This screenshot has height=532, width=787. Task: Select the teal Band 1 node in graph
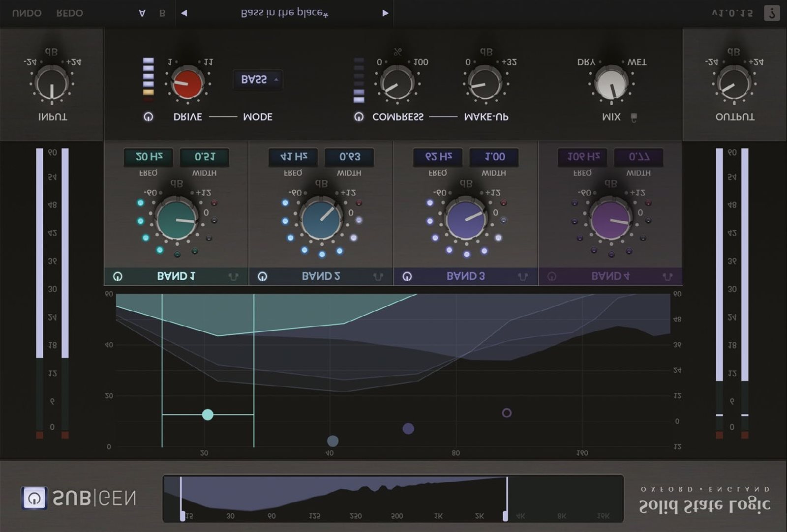(x=208, y=414)
